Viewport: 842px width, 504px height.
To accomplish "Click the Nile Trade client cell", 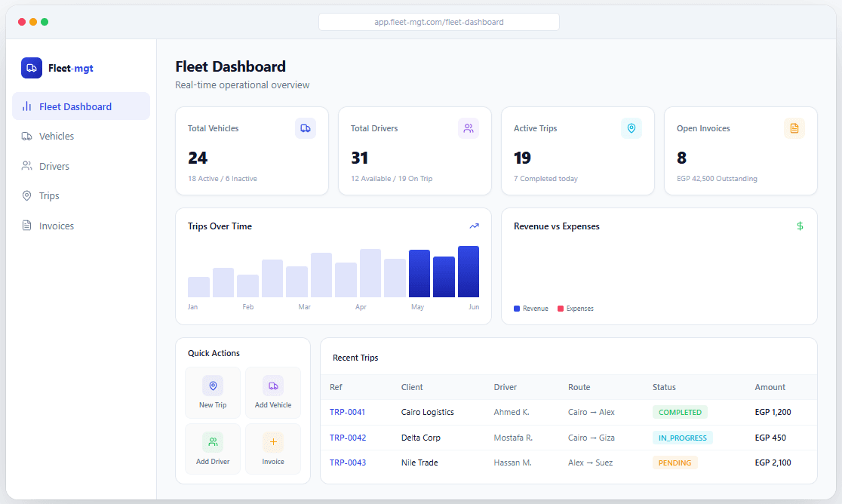I will coord(419,463).
